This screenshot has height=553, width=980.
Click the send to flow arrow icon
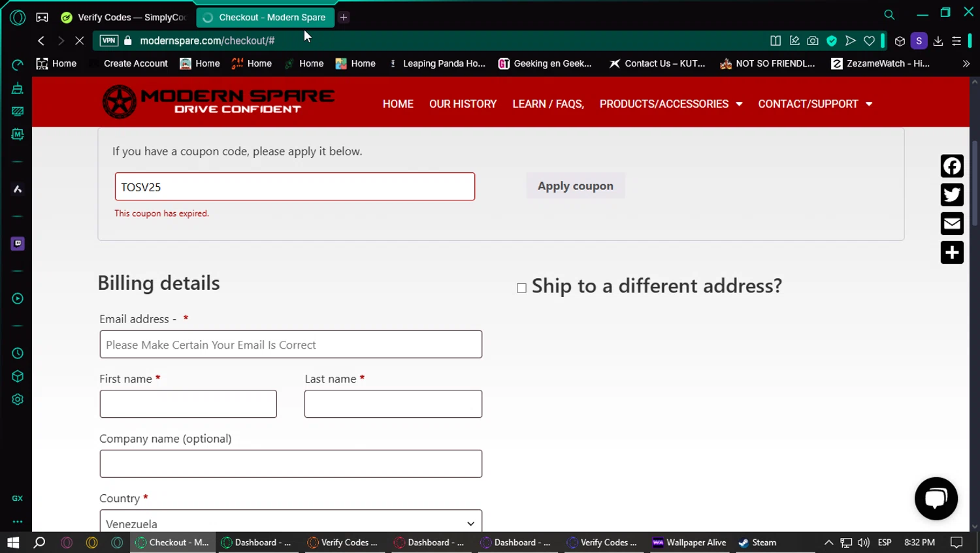(x=851, y=40)
